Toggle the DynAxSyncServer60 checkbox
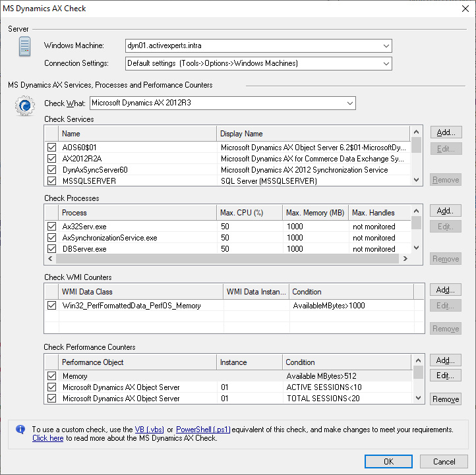The image size is (476, 475). tap(51, 170)
